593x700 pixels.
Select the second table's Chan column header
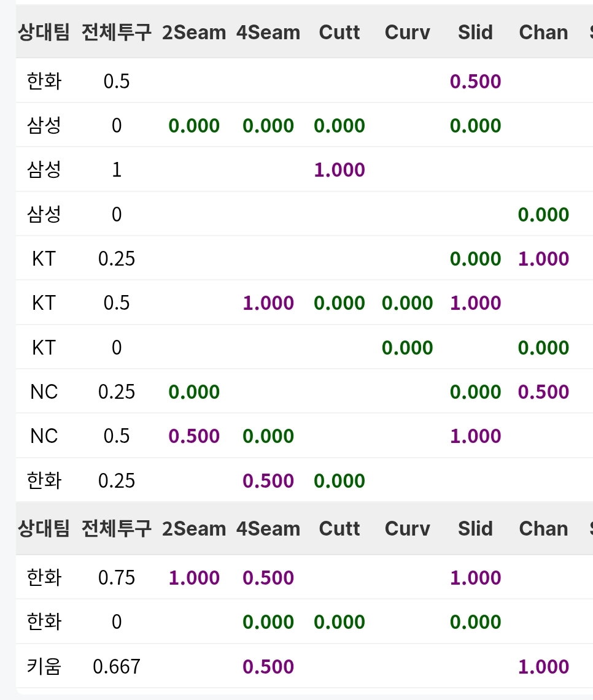pyautogui.click(x=543, y=529)
